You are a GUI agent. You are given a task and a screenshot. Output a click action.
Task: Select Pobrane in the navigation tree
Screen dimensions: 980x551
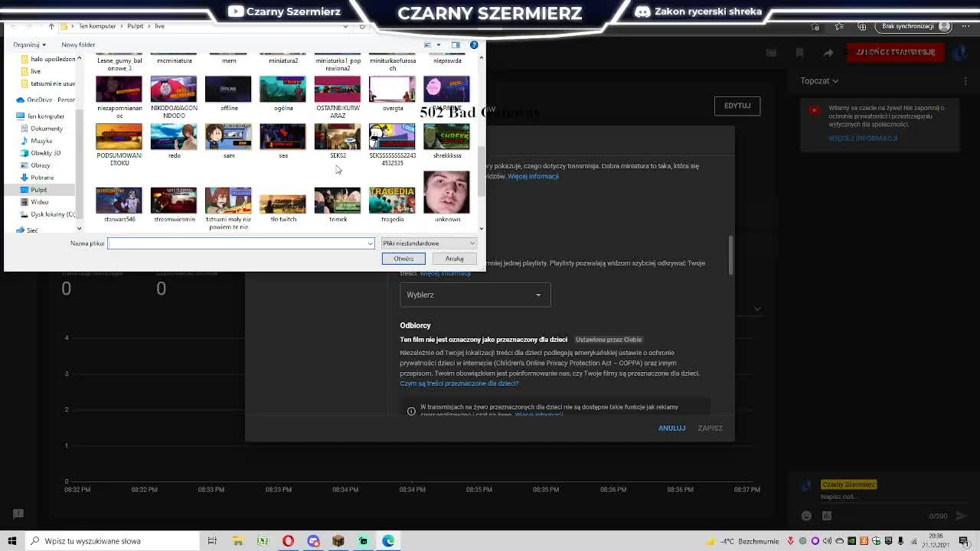tap(42, 178)
